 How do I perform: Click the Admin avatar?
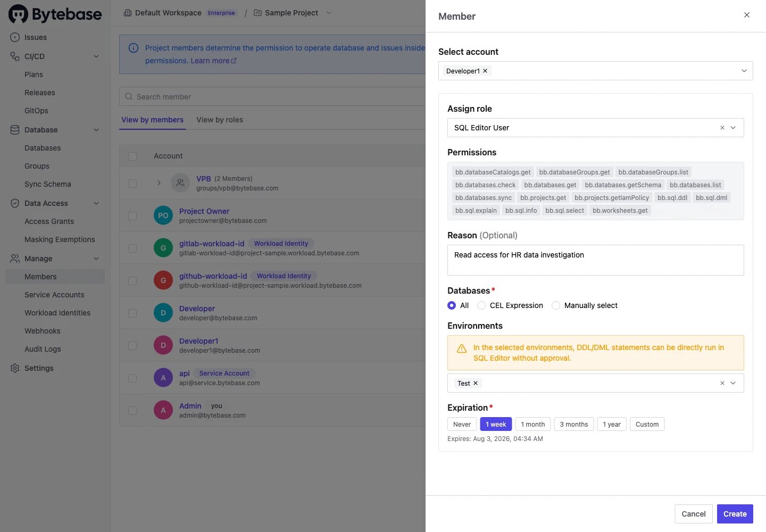[x=163, y=410]
